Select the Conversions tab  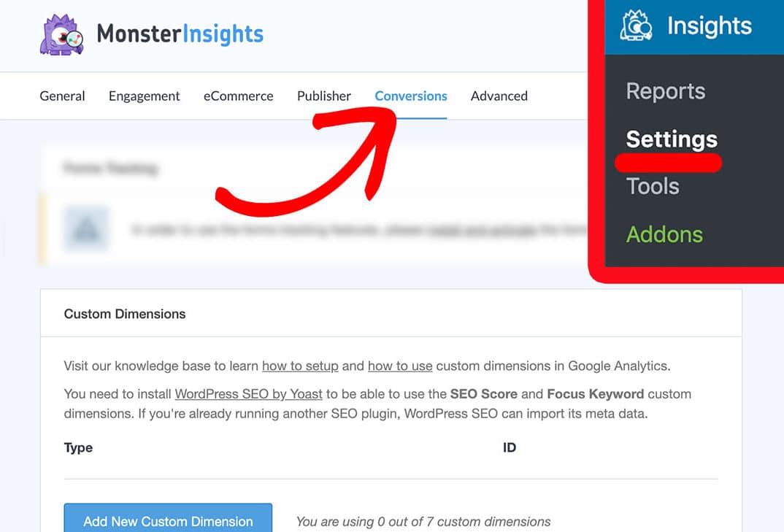coord(411,96)
